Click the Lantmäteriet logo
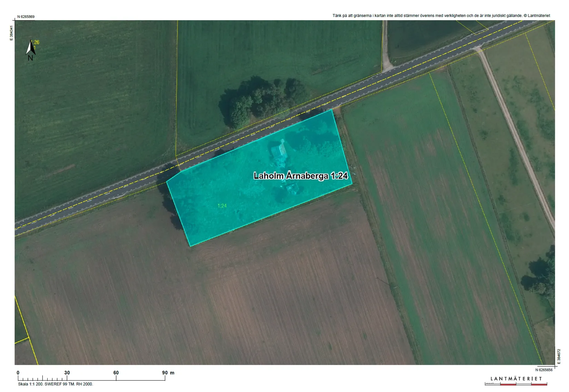The width and height of the screenshot is (569, 392). click(x=516, y=380)
